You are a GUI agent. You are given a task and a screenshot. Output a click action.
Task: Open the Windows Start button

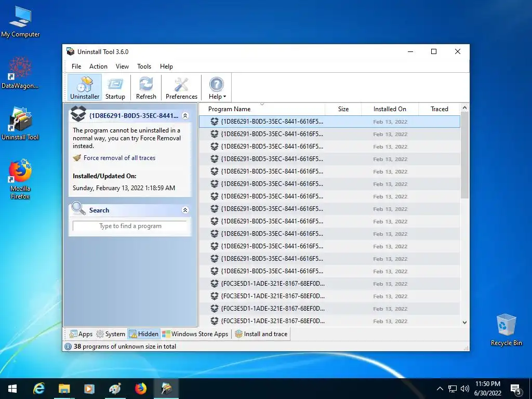[12, 389]
